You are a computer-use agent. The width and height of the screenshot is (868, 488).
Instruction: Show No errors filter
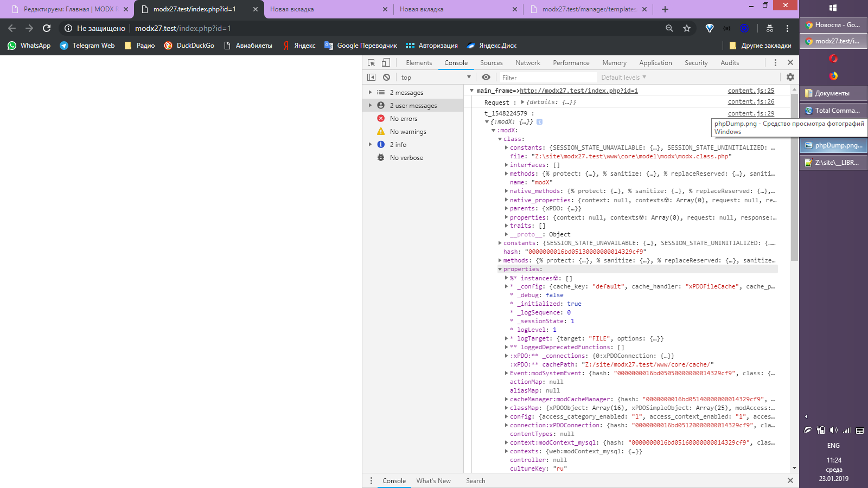click(404, 119)
